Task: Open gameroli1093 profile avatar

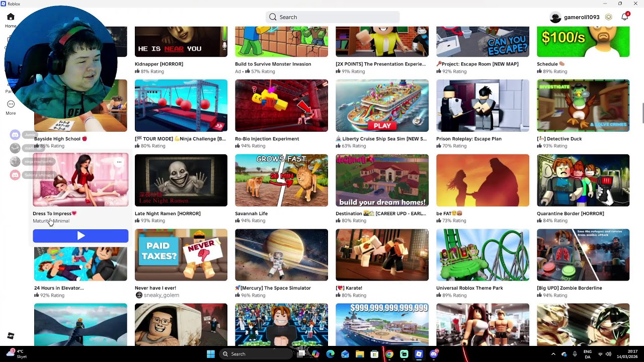Action: pos(555,18)
